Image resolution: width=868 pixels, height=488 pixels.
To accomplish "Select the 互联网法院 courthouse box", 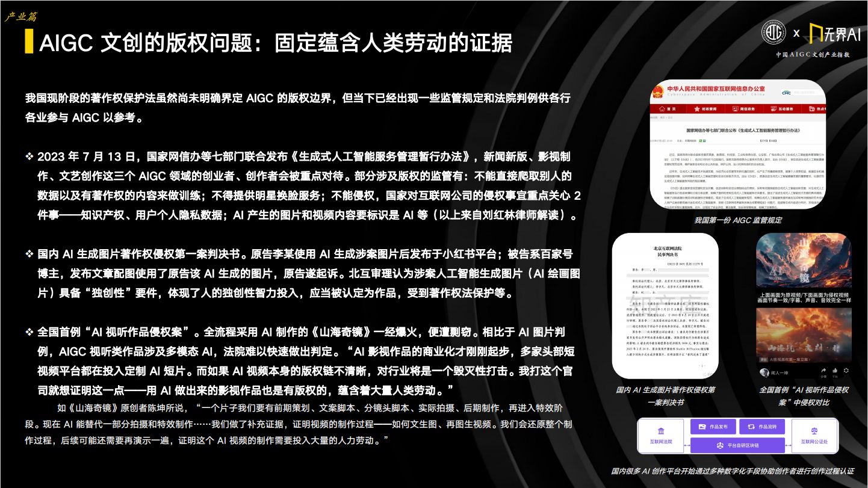I will point(660,436).
